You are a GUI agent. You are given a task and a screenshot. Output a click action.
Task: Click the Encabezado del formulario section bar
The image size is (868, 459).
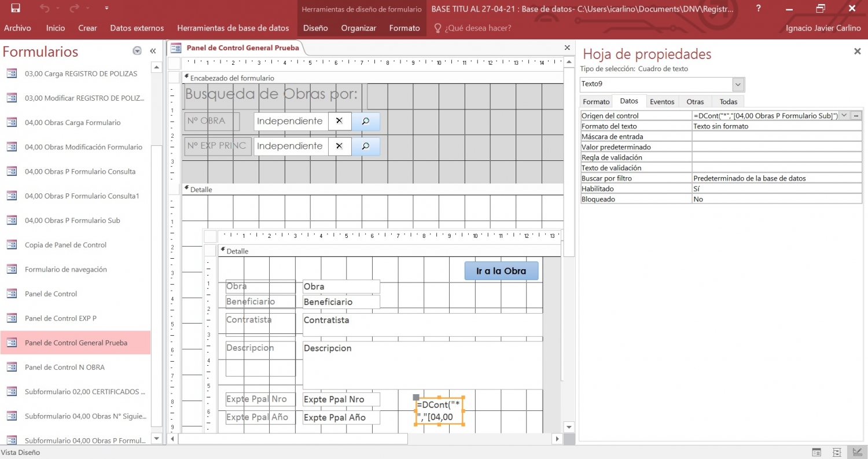pyautogui.click(x=373, y=78)
